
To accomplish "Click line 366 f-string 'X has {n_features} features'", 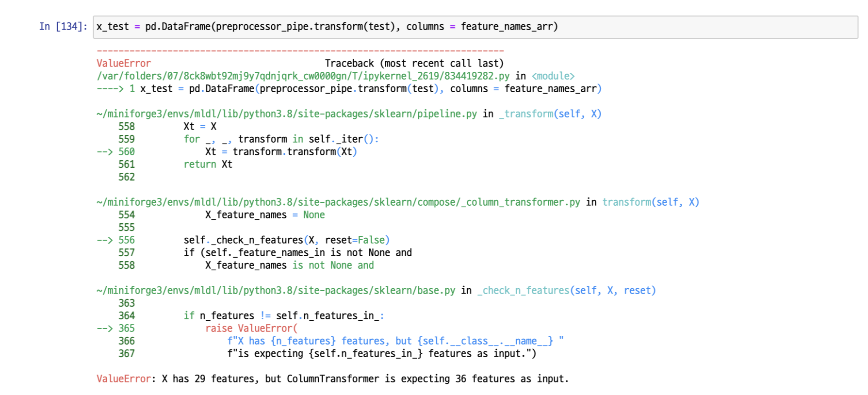I will click(395, 341).
